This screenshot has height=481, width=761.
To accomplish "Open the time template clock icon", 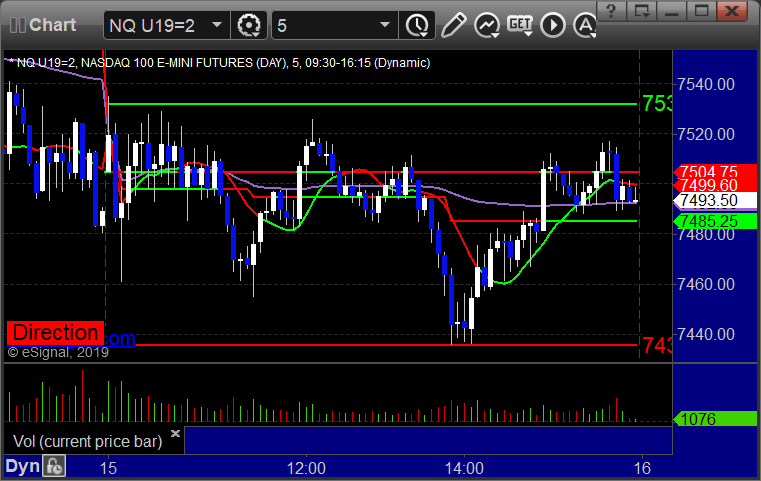I will [417, 25].
